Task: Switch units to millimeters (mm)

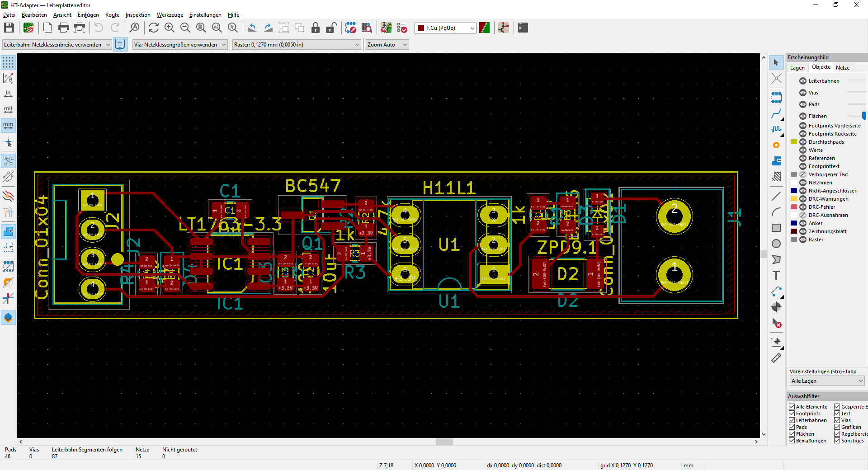Action: [8, 125]
